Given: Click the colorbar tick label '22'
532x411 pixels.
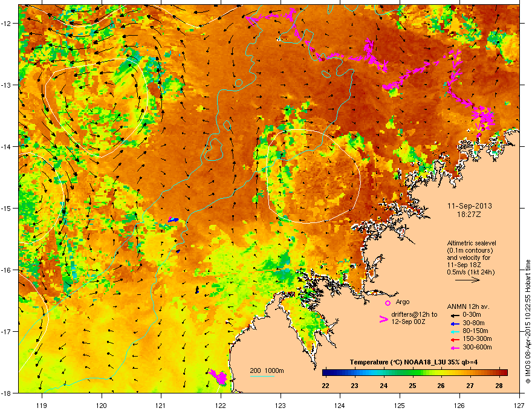Looking at the screenshot, I should tap(326, 386).
